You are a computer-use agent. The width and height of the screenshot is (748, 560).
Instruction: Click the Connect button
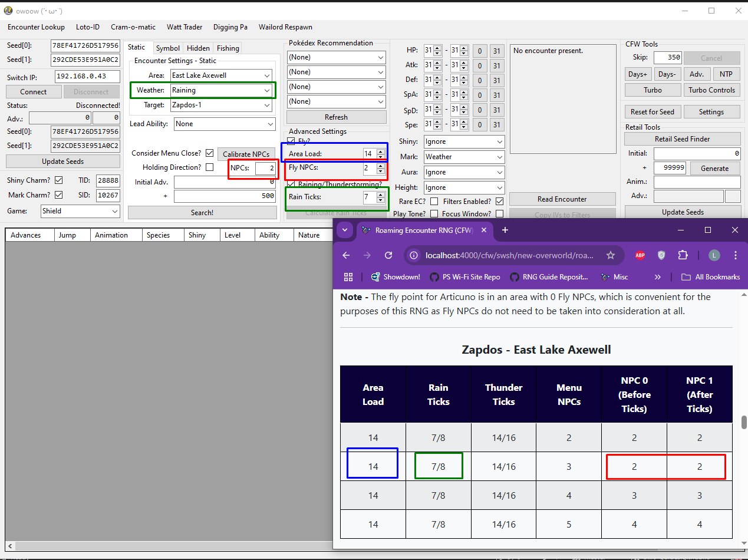point(34,91)
